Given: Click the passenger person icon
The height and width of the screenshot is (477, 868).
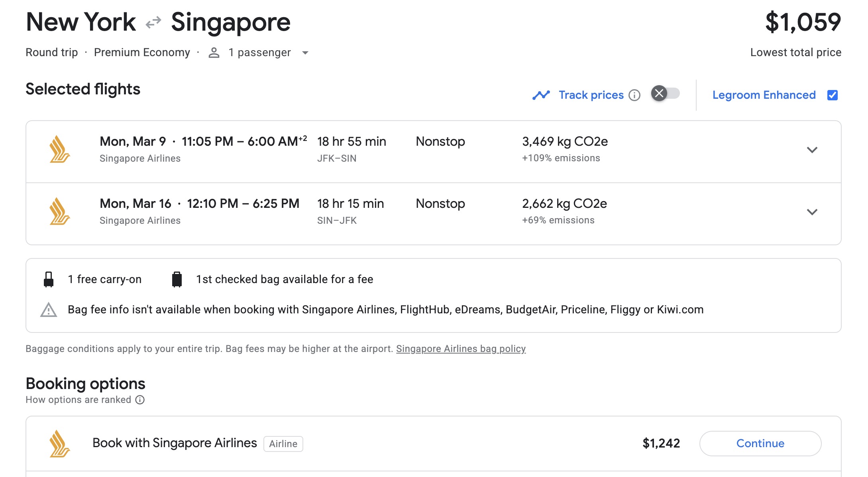Looking at the screenshot, I should (214, 52).
